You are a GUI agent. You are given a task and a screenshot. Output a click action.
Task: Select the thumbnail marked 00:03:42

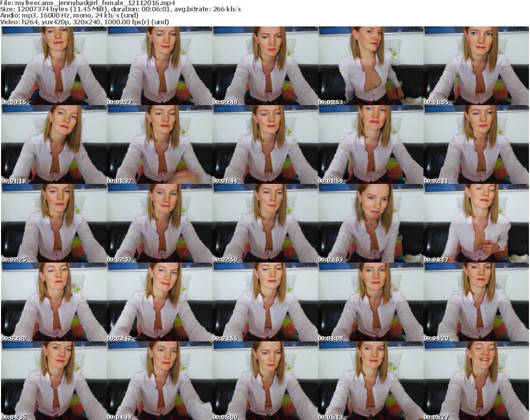[x=159, y=302]
